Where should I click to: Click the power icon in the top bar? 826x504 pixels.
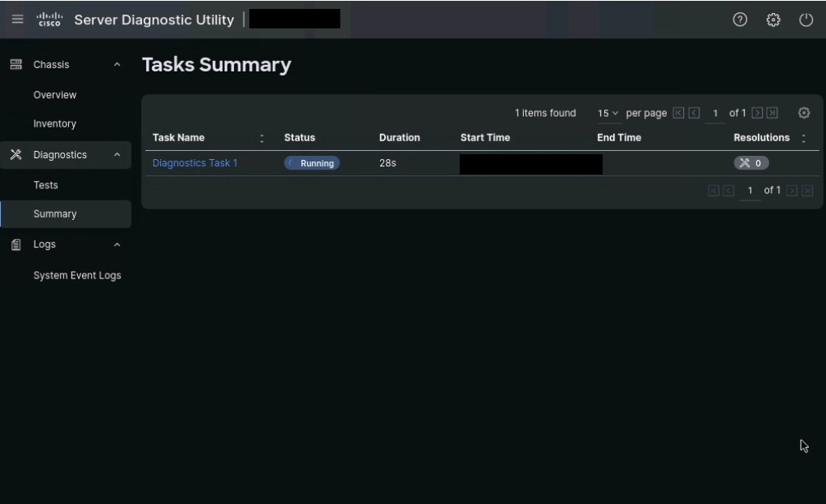(x=805, y=19)
